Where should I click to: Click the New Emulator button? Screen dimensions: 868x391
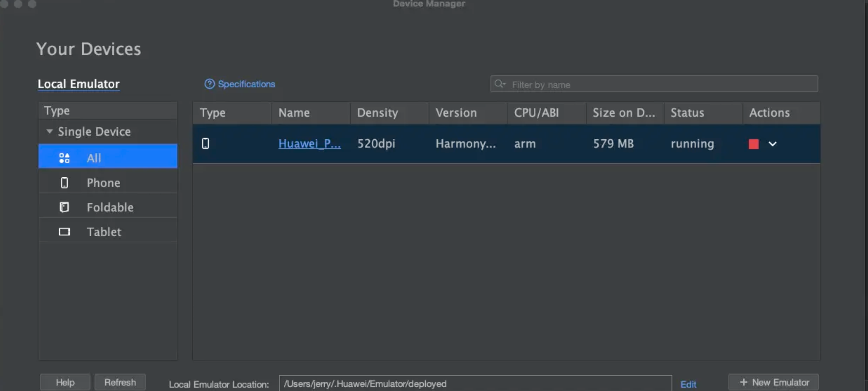pyautogui.click(x=774, y=382)
